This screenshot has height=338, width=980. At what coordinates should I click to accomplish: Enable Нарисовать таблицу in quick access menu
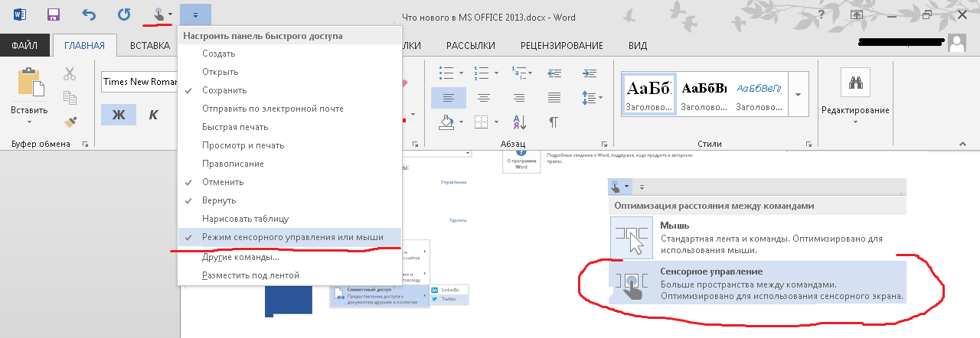[x=289, y=219]
